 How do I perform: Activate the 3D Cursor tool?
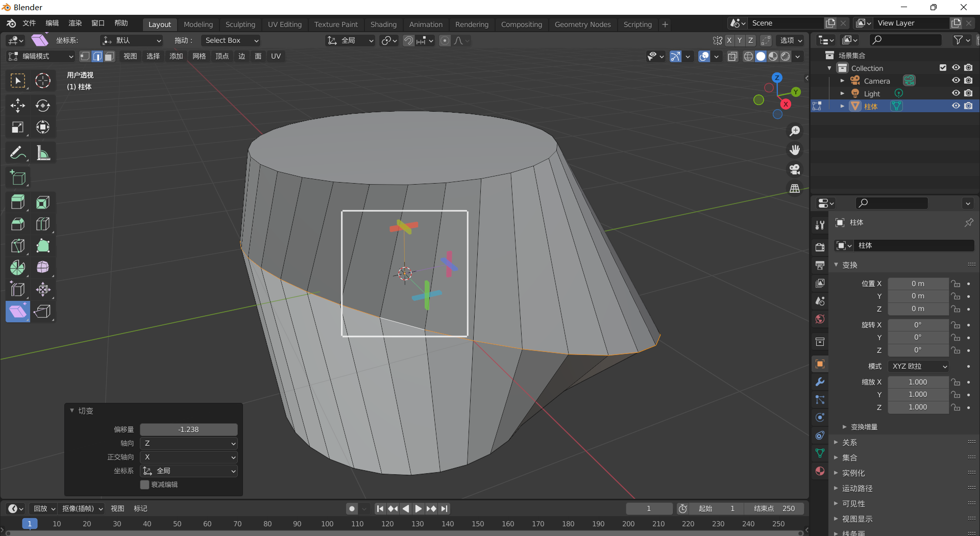point(43,81)
